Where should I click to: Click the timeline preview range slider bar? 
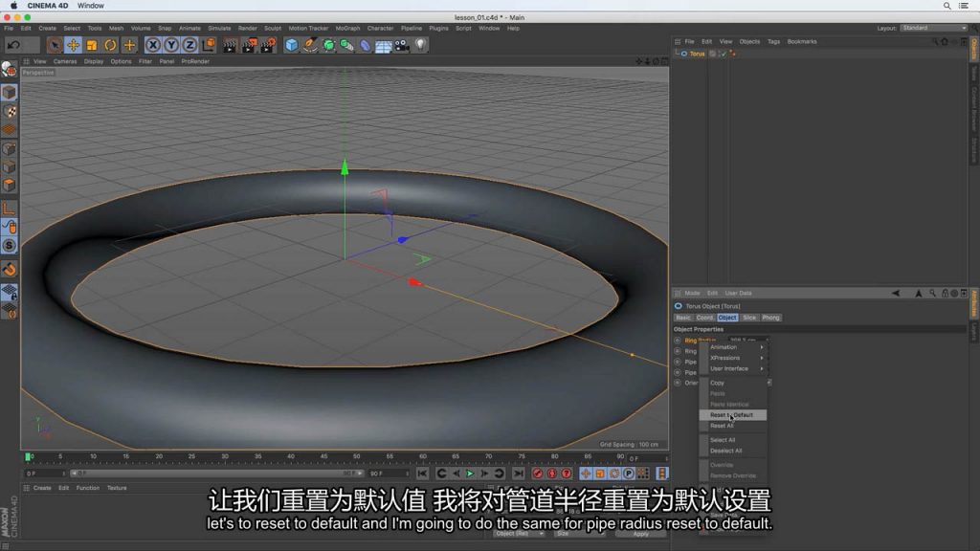coord(216,474)
